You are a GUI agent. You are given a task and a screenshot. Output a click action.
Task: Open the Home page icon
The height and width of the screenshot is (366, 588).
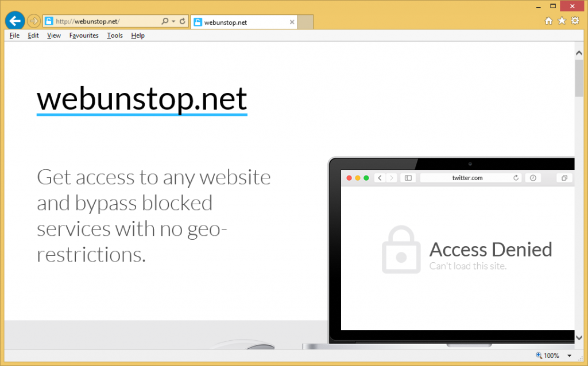(548, 21)
